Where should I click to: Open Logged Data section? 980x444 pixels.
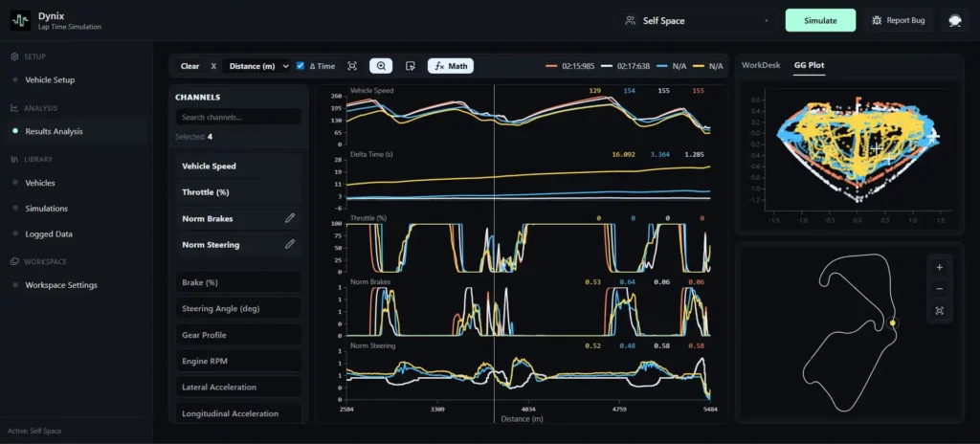[x=49, y=233]
